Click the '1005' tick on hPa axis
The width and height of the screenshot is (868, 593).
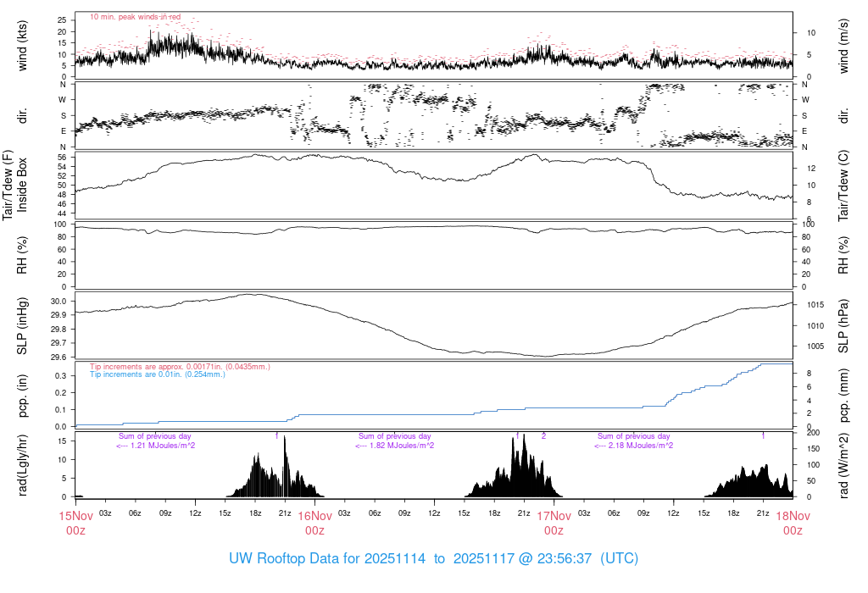pos(815,346)
